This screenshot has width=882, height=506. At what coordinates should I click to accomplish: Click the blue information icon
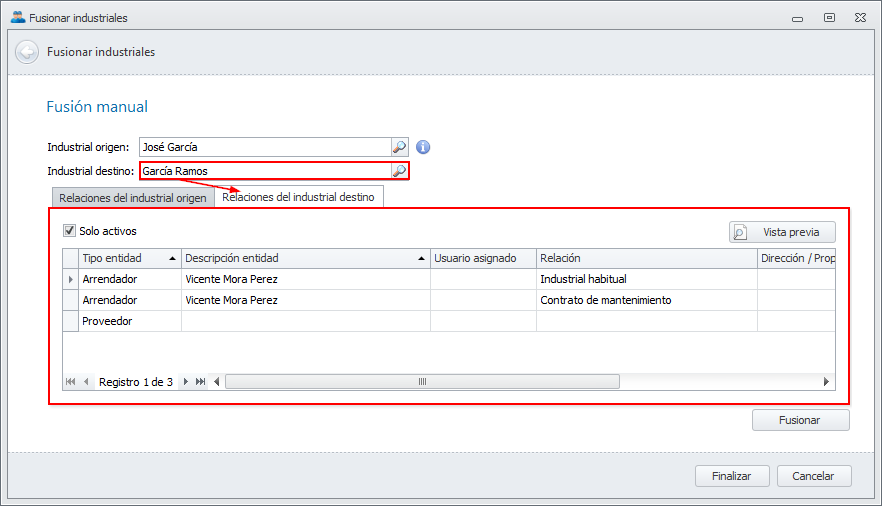coord(423,147)
